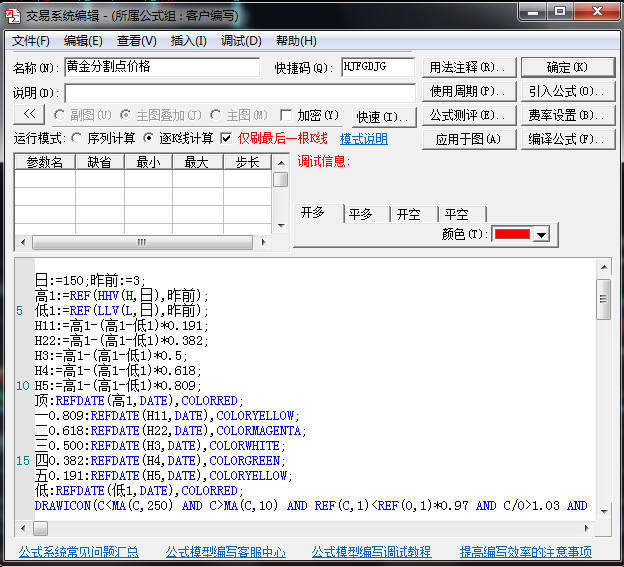Click code editor horizontal scrollbar thumb

(x=40, y=528)
